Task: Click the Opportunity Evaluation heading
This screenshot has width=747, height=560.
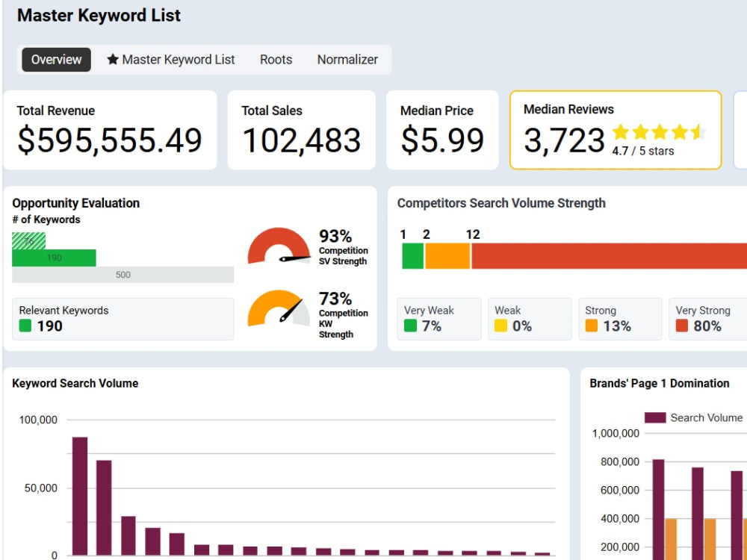Action: (75, 203)
